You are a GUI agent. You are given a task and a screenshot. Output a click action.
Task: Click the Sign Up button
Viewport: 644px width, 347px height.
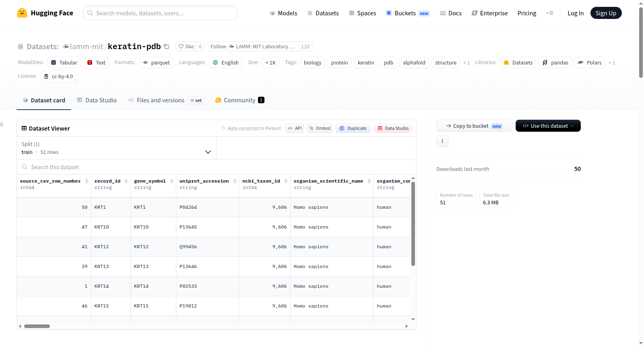click(606, 13)
